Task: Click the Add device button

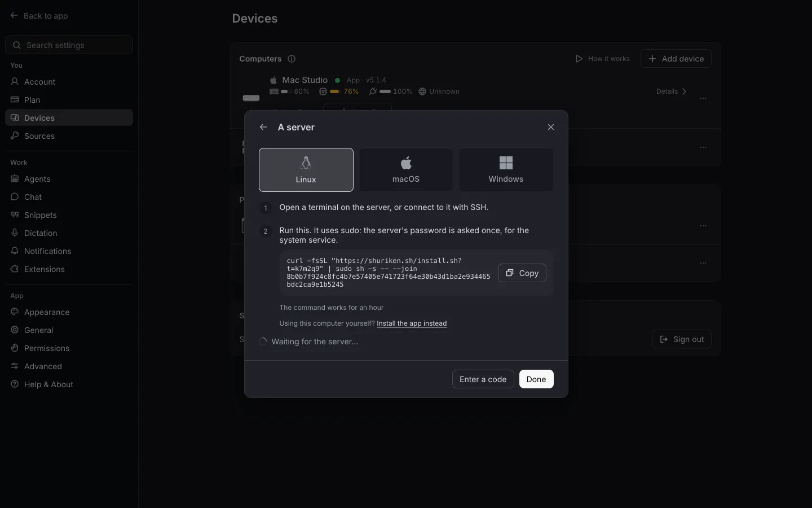Action: (676, 59)
